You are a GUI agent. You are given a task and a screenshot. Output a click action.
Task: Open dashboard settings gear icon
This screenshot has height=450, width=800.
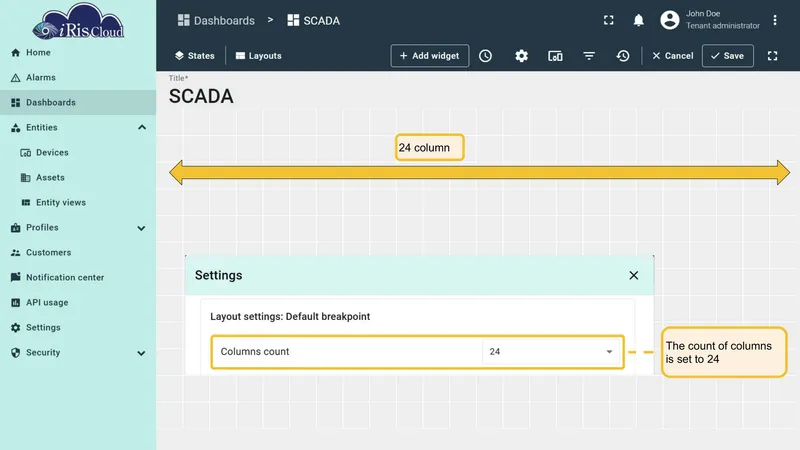[x=521, y=56]
